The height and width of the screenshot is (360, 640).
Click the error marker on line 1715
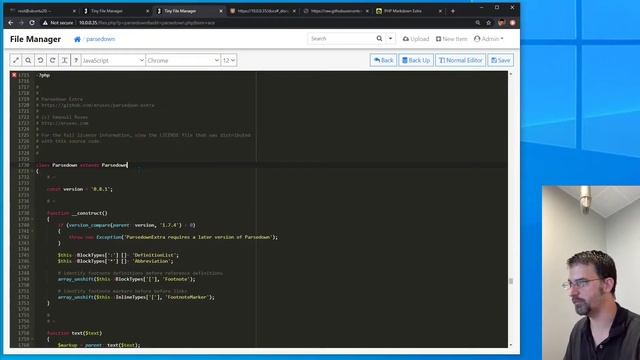coord(14,75)
